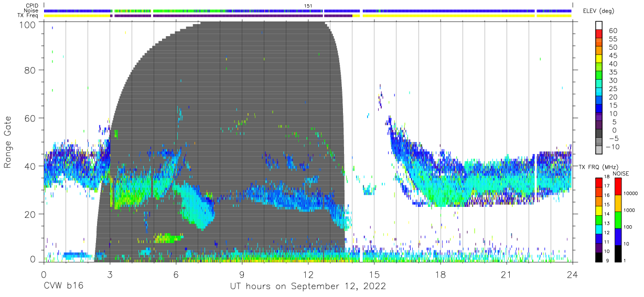This screenshot has width=644, height=297.
Task: Click the 9 label on the TX FRQ legend
Action: coord(607,260)
